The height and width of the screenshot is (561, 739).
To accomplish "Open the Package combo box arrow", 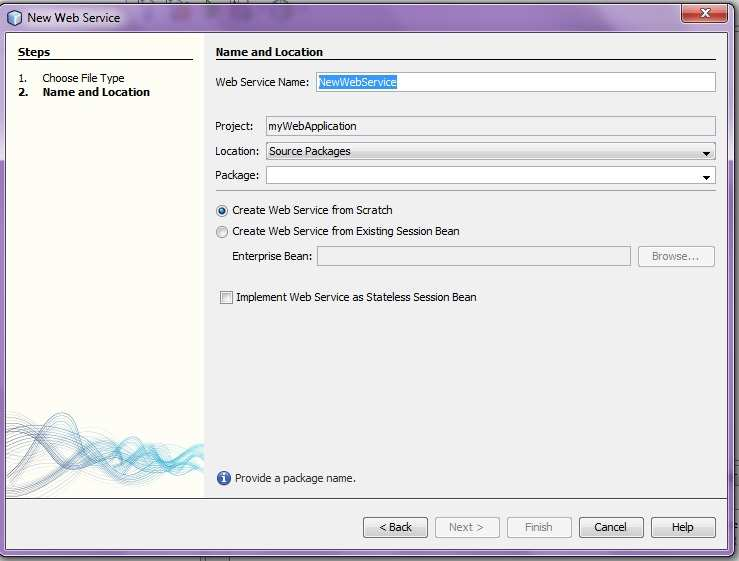I will (x=706, y=176).
